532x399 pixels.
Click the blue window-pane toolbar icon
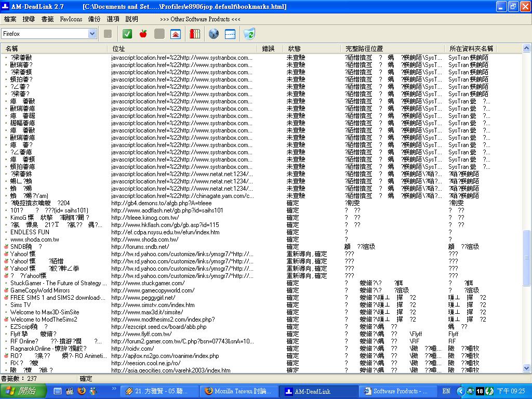[230, 34]
